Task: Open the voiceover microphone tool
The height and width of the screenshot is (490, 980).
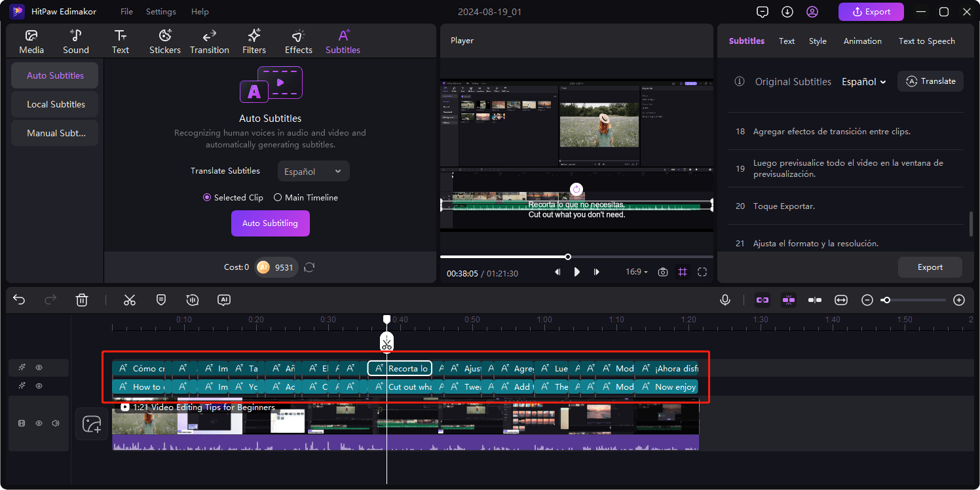Action: (725, 299)
